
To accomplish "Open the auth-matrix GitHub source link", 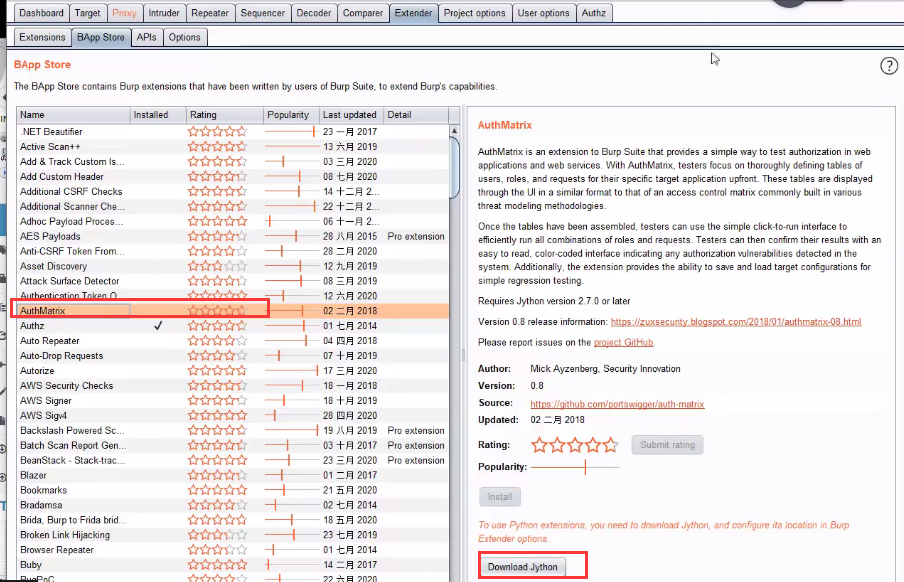I will 617,404.
